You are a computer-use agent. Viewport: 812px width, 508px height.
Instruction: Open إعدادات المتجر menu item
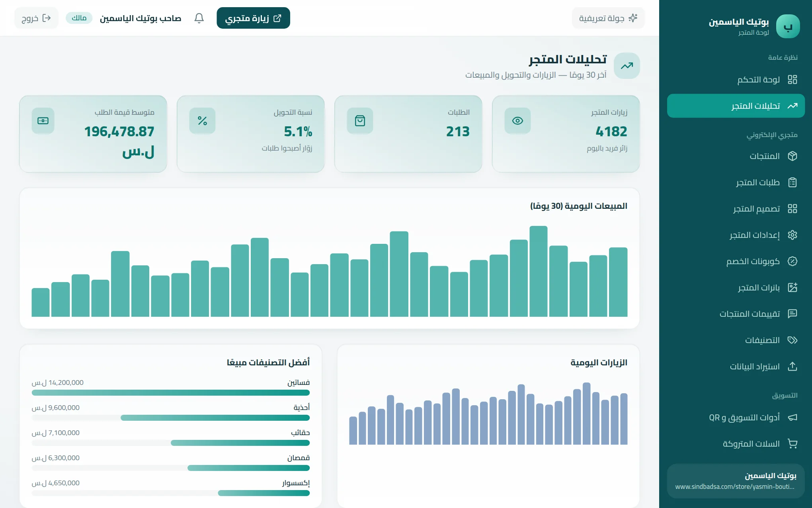[736, 235]
